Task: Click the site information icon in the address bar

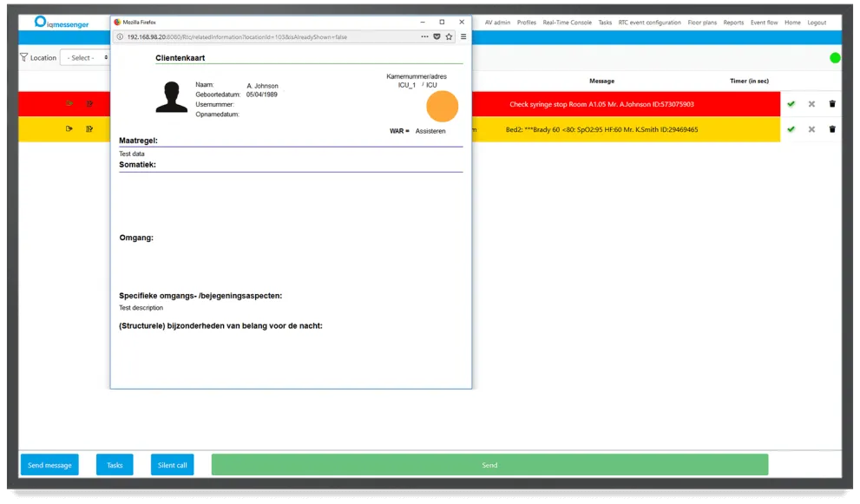Action: [120, 36]
